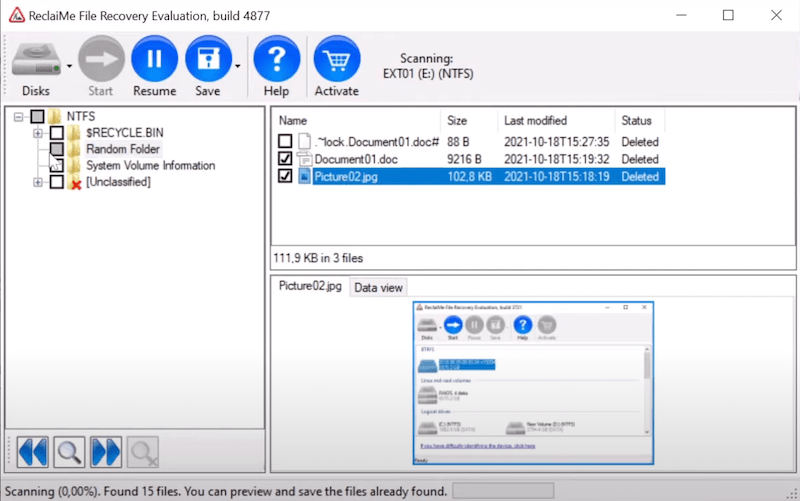Click the ReclaiMe app logo in title bar
800x501 pixels.
click(17, 15)
